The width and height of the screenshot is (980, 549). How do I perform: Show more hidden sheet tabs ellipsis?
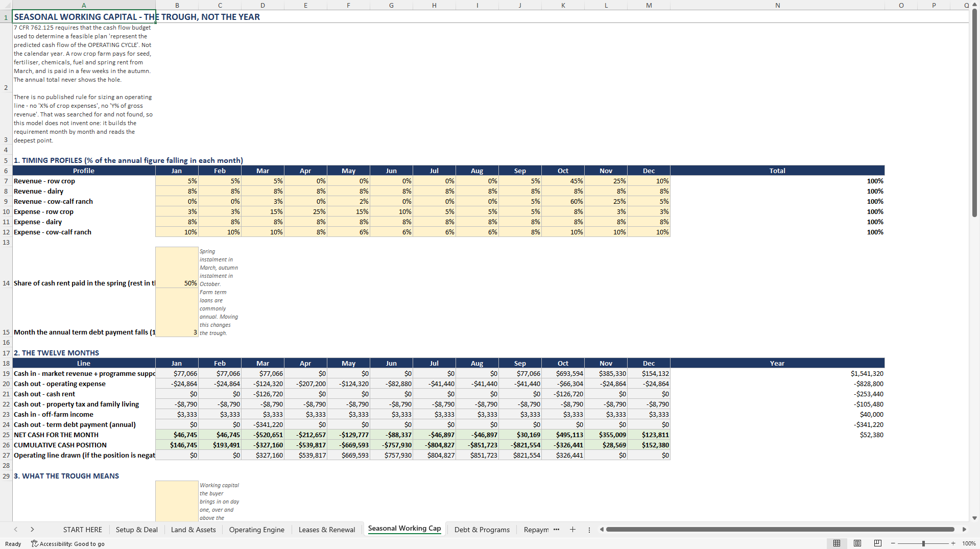click(556, 530)
